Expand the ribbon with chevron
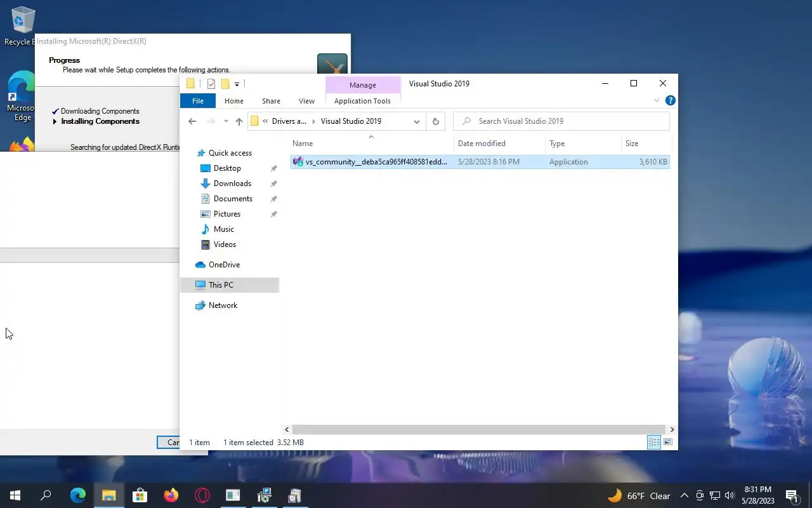The image size is (812, 508). point(657,100)
